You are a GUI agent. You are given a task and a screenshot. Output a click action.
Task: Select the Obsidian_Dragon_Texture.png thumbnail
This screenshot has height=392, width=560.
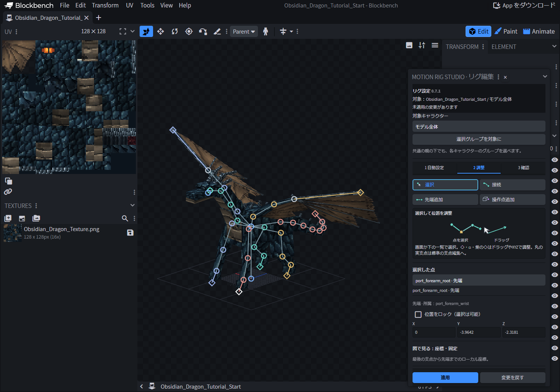click(13, 233)
